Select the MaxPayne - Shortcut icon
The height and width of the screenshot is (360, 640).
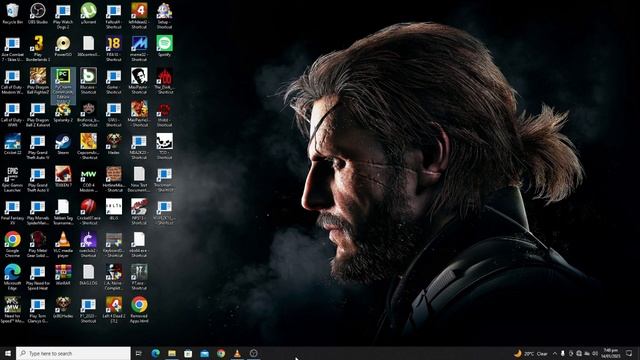[139, 81]
